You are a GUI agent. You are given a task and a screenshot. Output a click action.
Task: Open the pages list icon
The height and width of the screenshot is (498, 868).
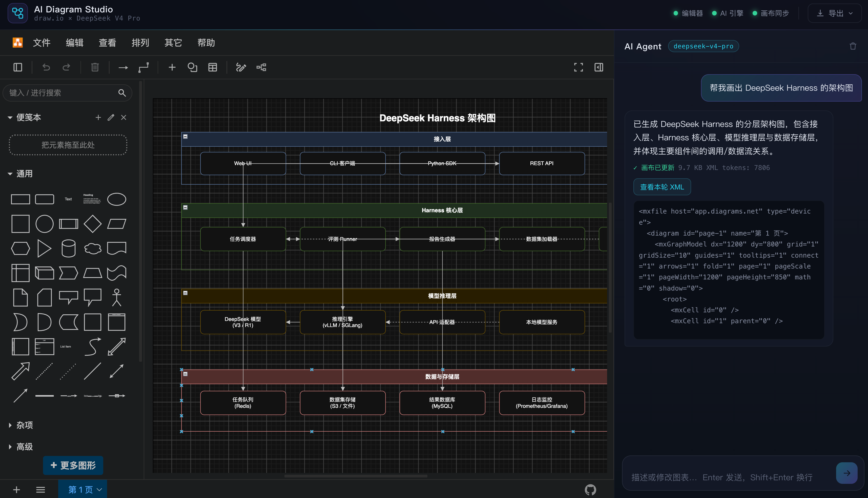click(x=41, y=490)
